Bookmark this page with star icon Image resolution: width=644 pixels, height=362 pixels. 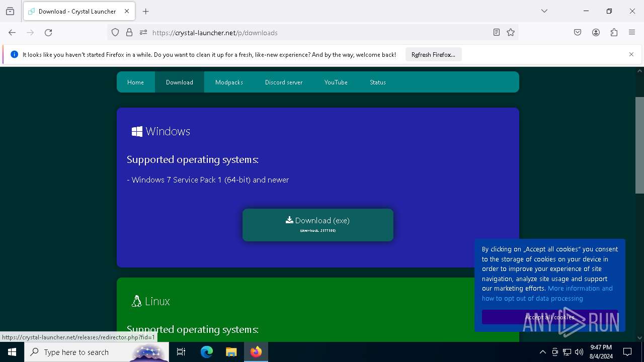(x=511, y=33)
